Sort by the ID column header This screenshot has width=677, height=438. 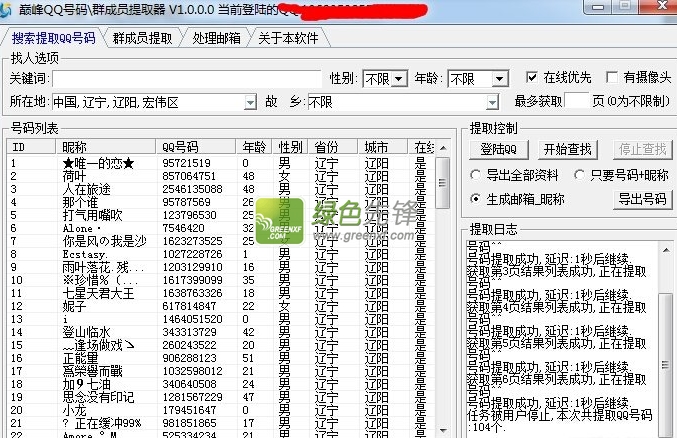[x=32, y=147]
